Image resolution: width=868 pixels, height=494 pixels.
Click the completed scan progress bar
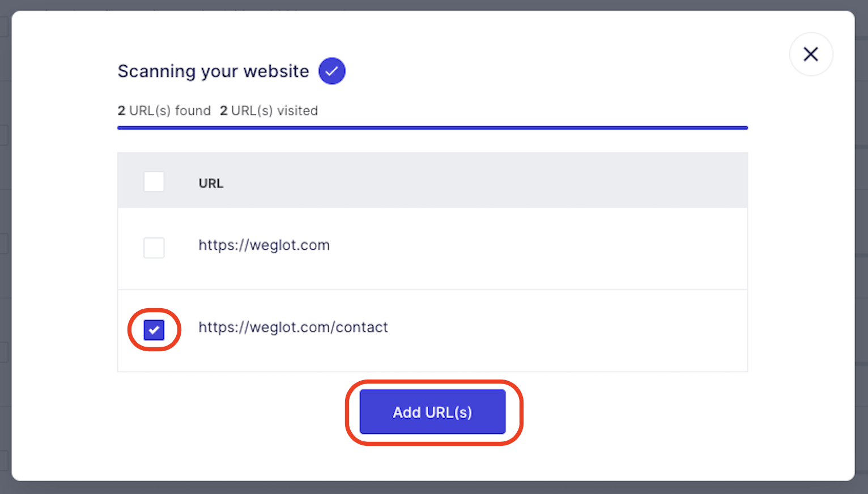pos(432,127)
